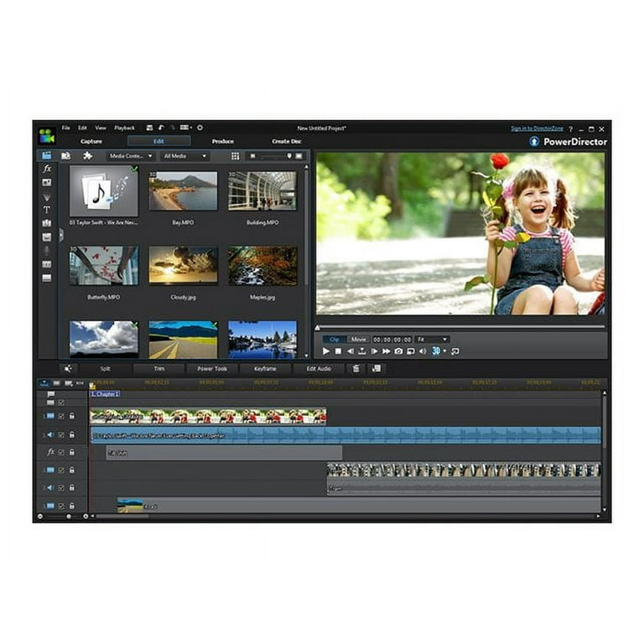Click the undo arrow in top toolbar
This screenshot has height=644, width=644.
[160, 128]
